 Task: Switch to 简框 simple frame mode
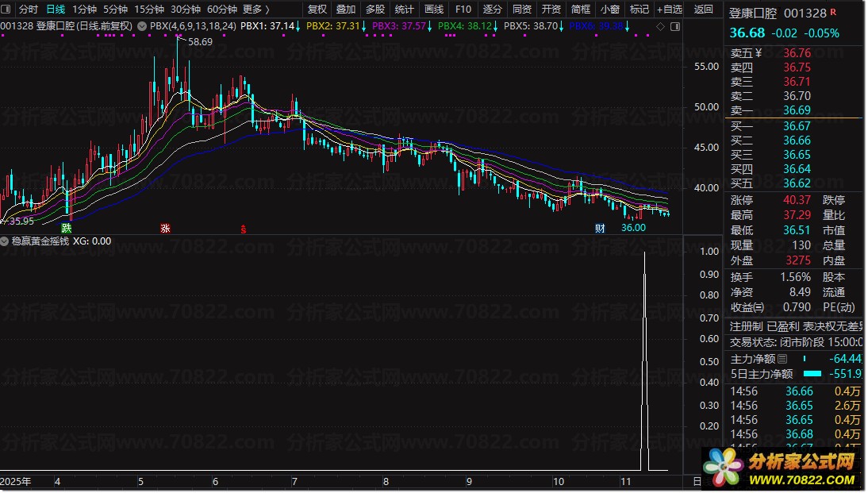[x=580, y=9]
